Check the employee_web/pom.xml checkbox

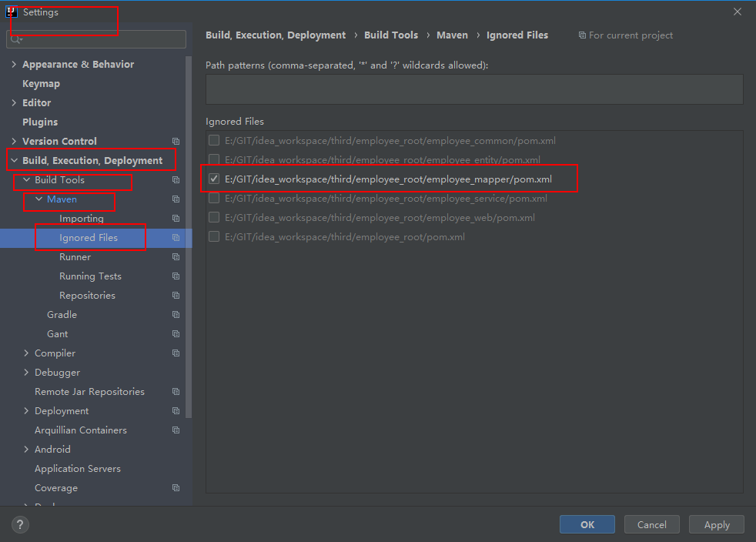[214, 217]
